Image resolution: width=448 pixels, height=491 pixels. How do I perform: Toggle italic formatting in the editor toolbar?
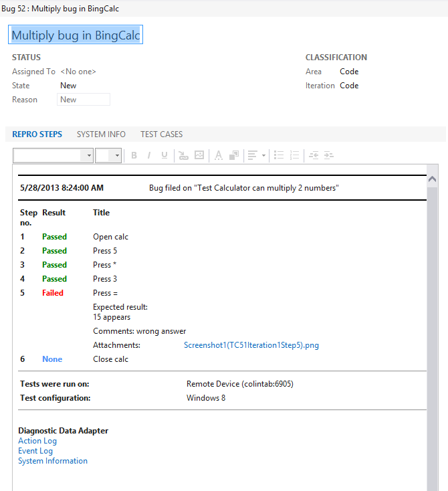tap(149, 155)
